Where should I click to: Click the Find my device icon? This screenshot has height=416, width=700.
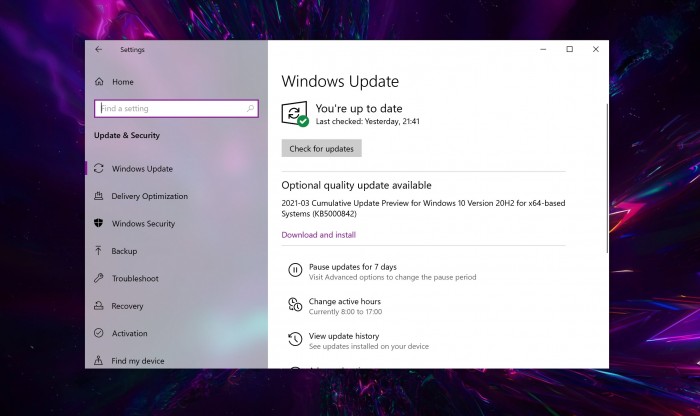click(99, 361)
